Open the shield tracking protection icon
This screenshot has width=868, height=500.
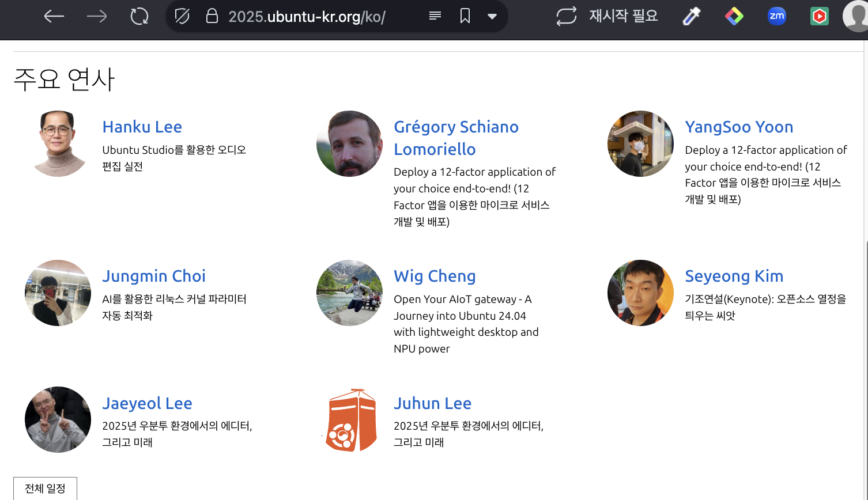182,16
